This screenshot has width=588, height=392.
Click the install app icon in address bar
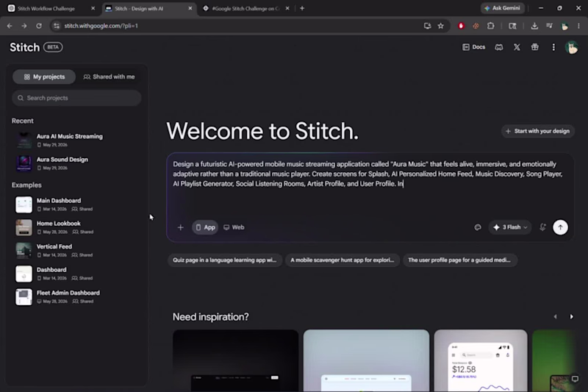(427, 26)
